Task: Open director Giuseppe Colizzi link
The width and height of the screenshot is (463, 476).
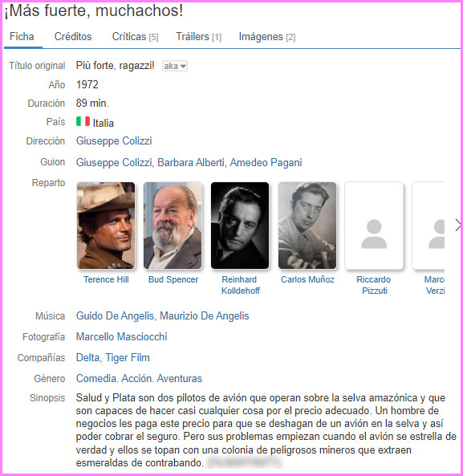Action: click(114, 141)
